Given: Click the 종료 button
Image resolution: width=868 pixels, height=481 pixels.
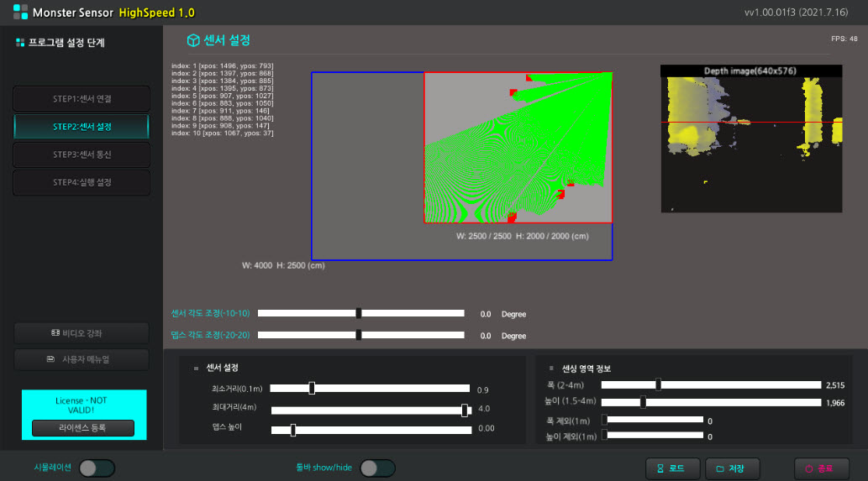Looking at the screenshot, I should coord(822,468).
